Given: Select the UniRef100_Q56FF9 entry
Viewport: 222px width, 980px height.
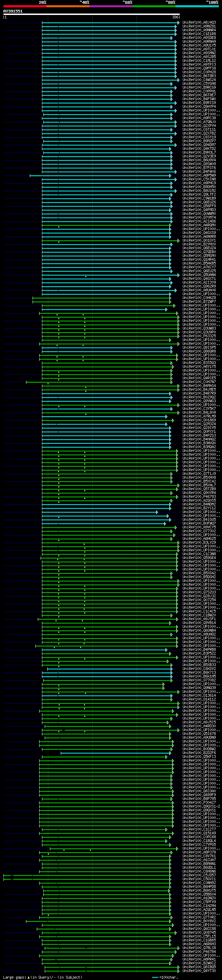Looking at the screenshot, I should [x=199, y=206].
